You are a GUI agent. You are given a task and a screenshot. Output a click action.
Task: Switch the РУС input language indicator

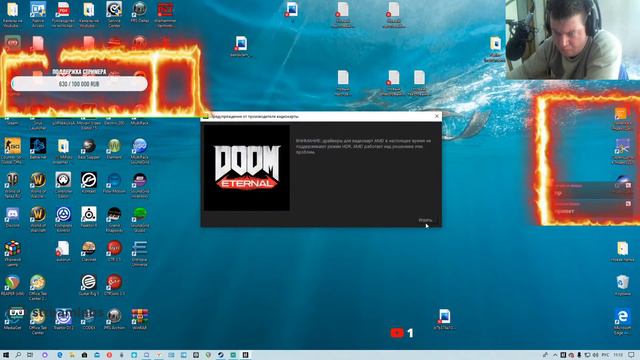click(606, 355)
